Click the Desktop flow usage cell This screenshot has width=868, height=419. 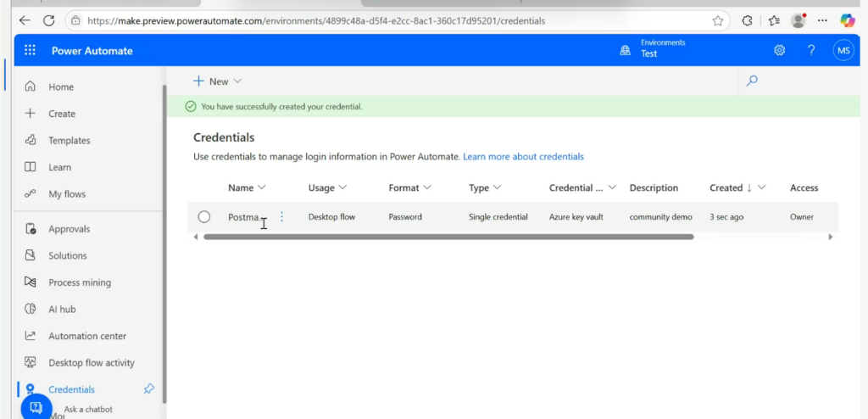tap(331, 217)
